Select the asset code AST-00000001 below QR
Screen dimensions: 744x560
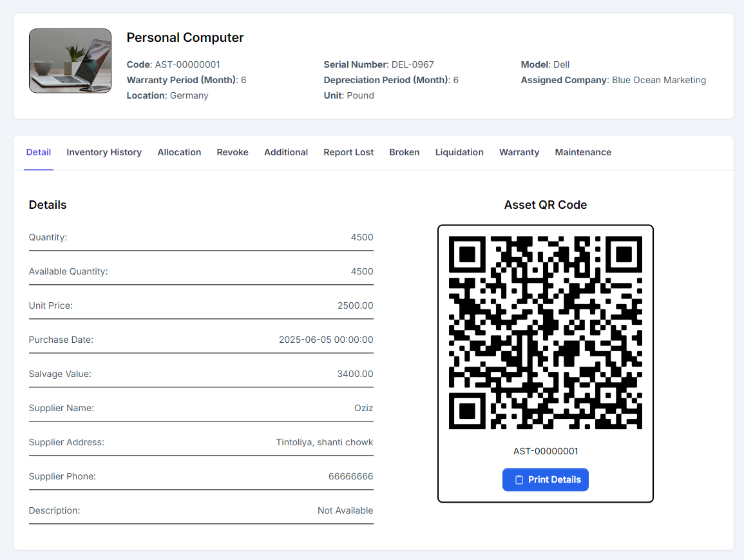point(546,451)
